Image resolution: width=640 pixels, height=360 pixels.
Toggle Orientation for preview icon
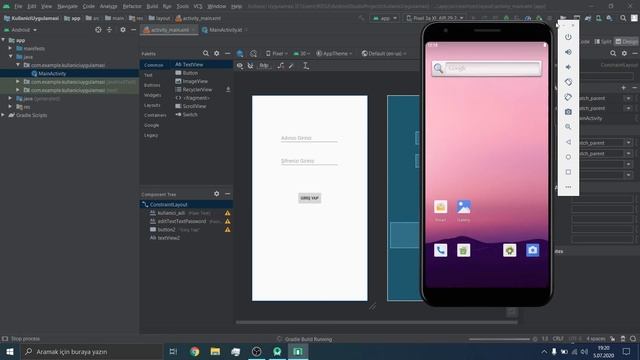tap(253, 53)
